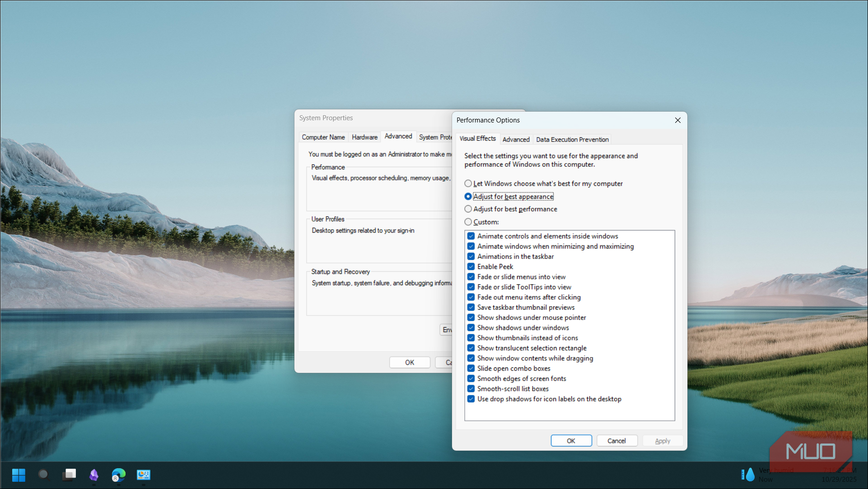The width and height of the screenshot is (868, 489).
Task: Toggle Save taskbar thumbnail previews
Action: click(x=471, y=307)
